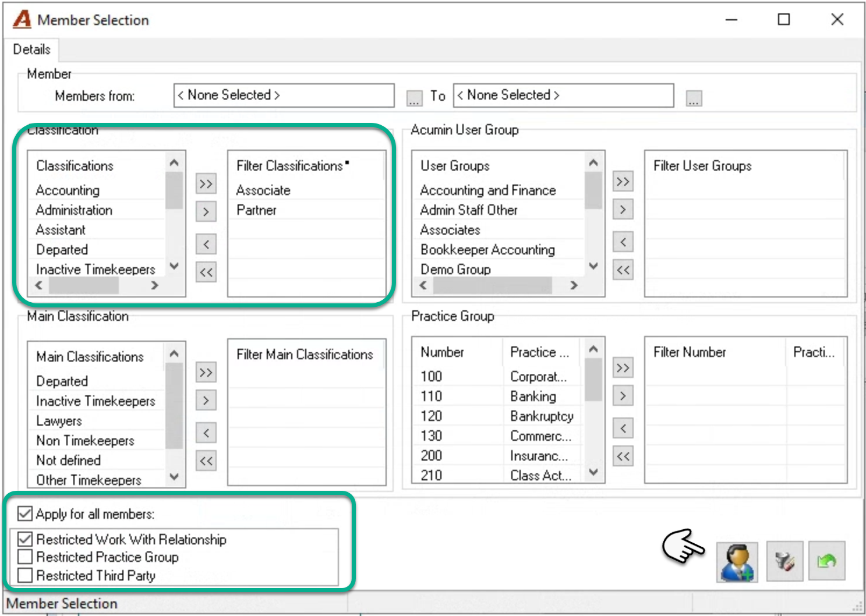The width and height of the screenshot is (866, 616).
Task: Click the To member input field
Action: tap(564, 95)
